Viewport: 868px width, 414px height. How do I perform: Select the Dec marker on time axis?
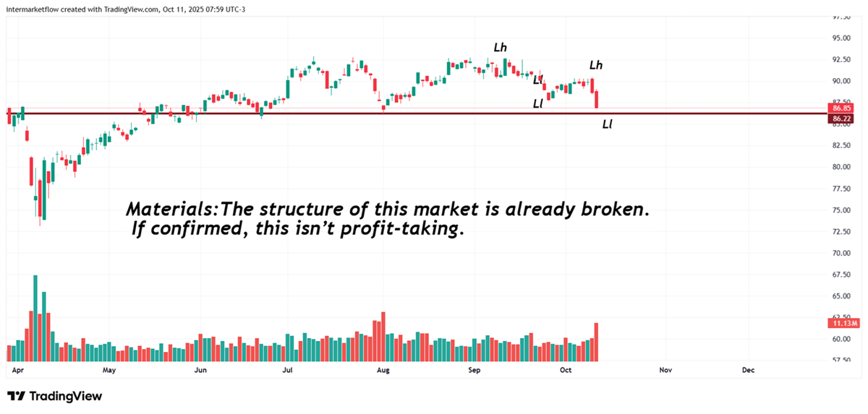coord(748,371)
